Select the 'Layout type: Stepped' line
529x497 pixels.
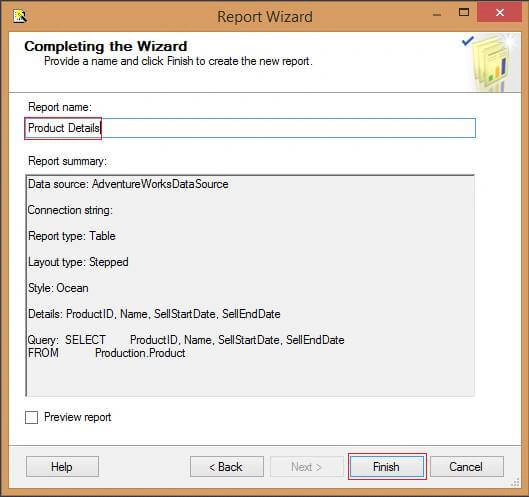(78, 262)
